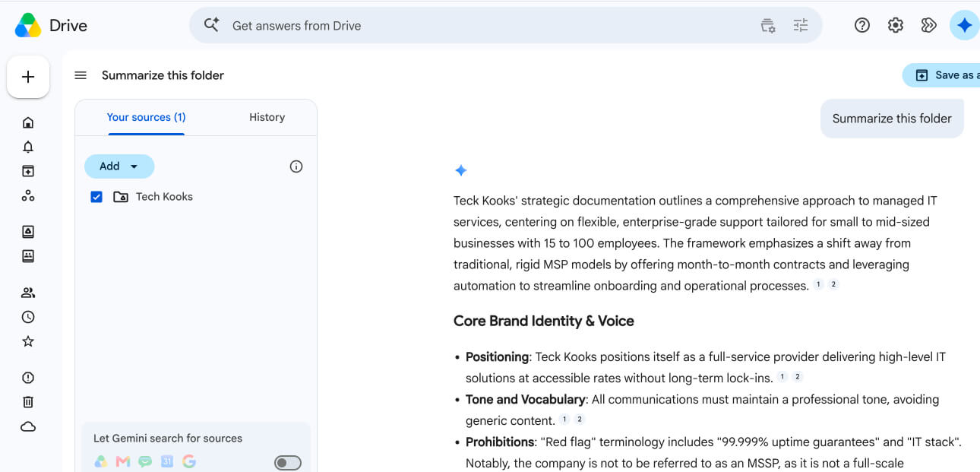Click the AI search sparkle magnifier icon
This screenshot has height=472, width=980.
pyautogui.click(x=212, y=25)
